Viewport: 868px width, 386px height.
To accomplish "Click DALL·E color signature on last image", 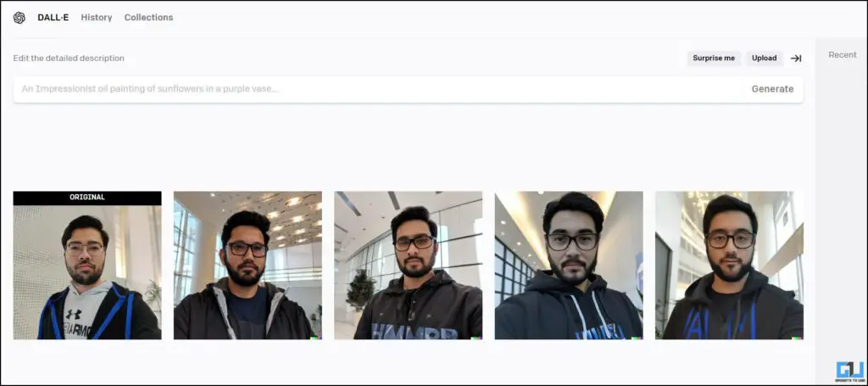I will click(x=797, y=337).
